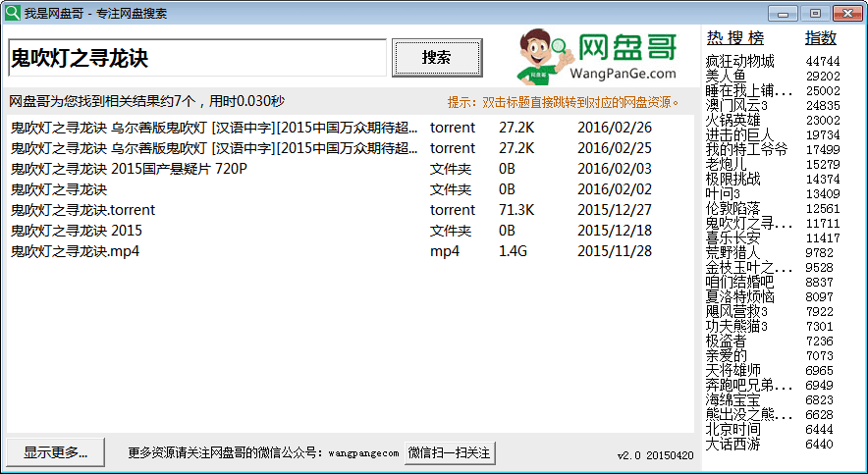The width and height of the screenshot is (868, 474).
Task: Click 微信扫一扫关注 button
Action: click(450, 453)
